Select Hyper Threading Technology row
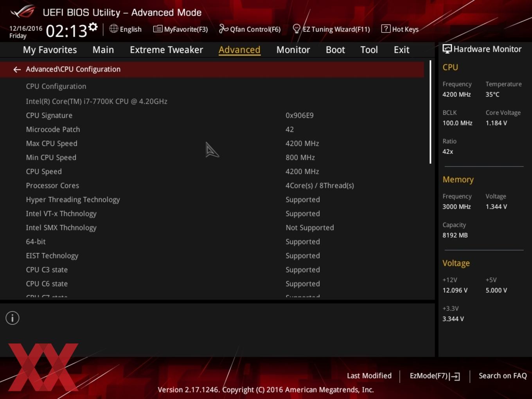Image resolution: width=532 pixels, height=399 pixels. tap(212, 199)
